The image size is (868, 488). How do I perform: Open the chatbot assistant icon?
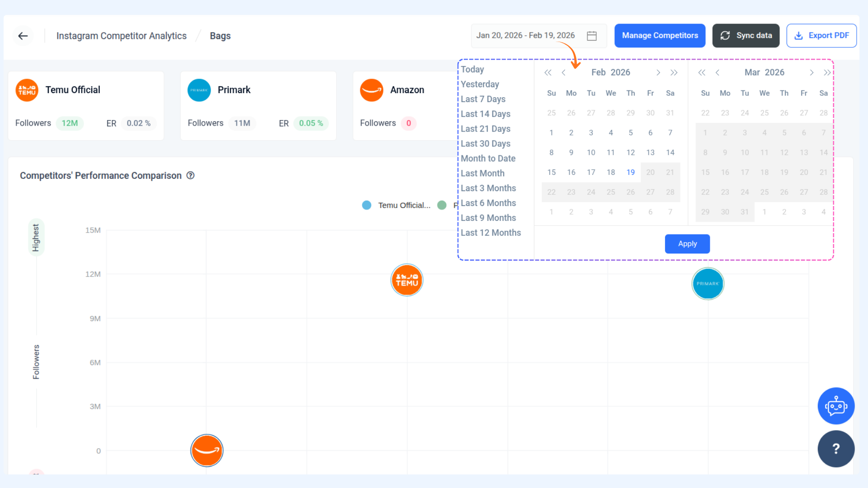coord(835,406)
